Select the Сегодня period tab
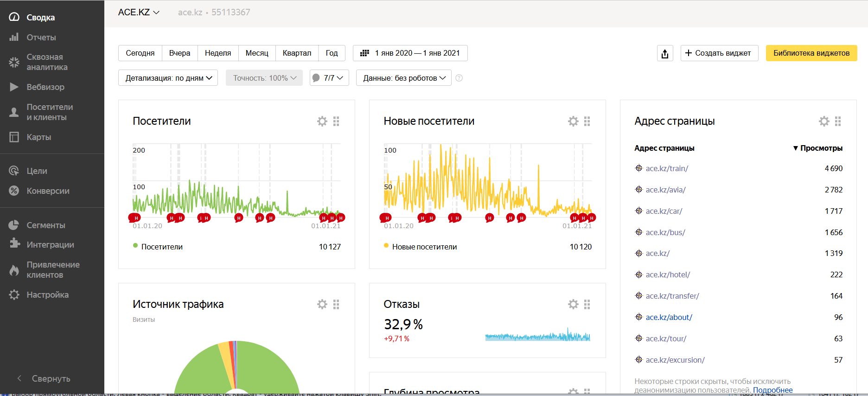Image resolution: width=868 pixels, height=396 pixels. coord(140,53)
